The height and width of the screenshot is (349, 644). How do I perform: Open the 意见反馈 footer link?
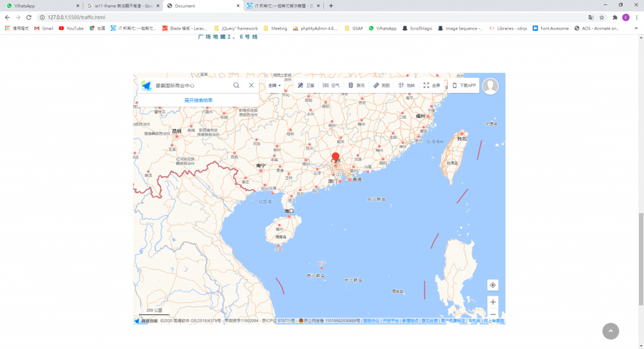(429, 321)
